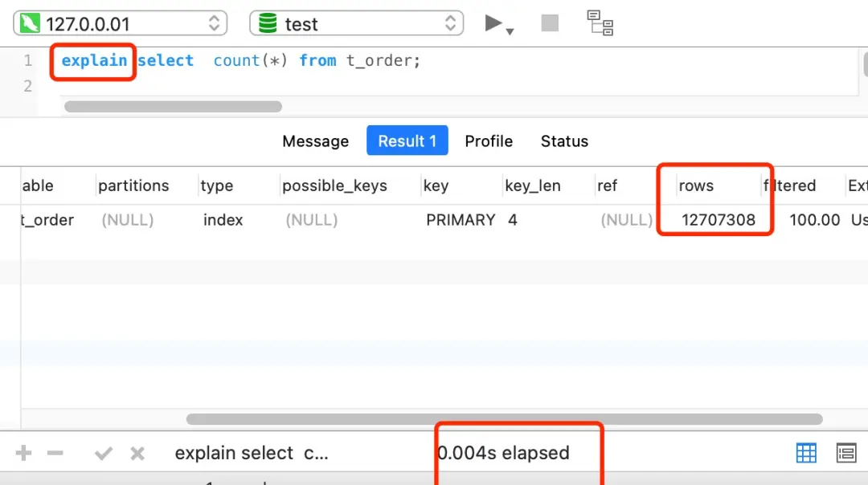Image resolution: width=868 pixels, height=485 pixels.
Task: Switch results to form view
Action: point(846,453)
